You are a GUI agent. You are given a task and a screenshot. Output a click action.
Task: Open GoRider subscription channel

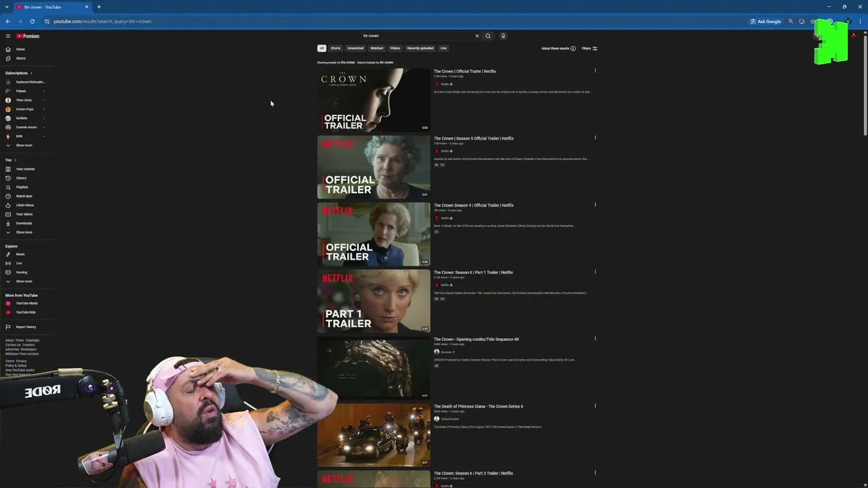pyautogui.click(x=22, y=118)
